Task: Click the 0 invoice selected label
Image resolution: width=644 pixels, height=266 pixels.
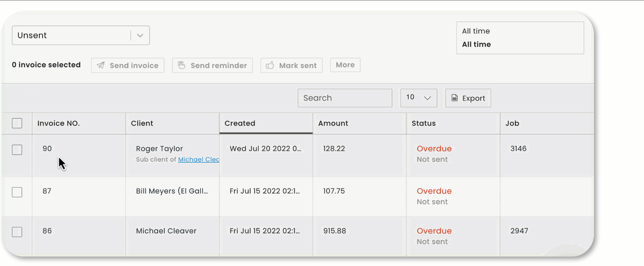Action: (x=46, y=65)
